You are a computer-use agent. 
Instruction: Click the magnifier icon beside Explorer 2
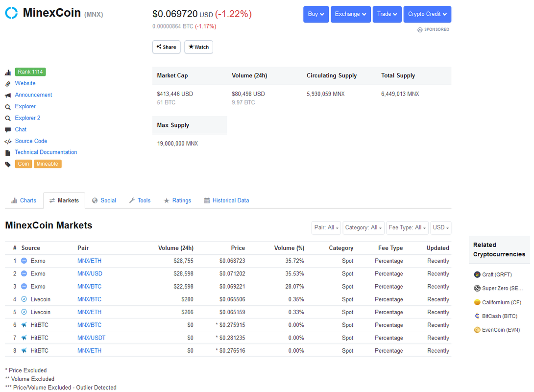[8, 119]
